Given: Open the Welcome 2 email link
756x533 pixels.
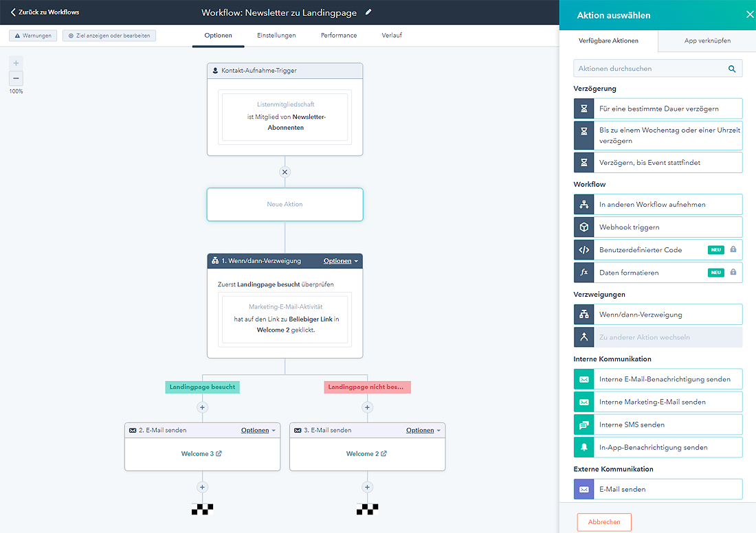Looking at the screenshot, I should click(x=366, y=454).
